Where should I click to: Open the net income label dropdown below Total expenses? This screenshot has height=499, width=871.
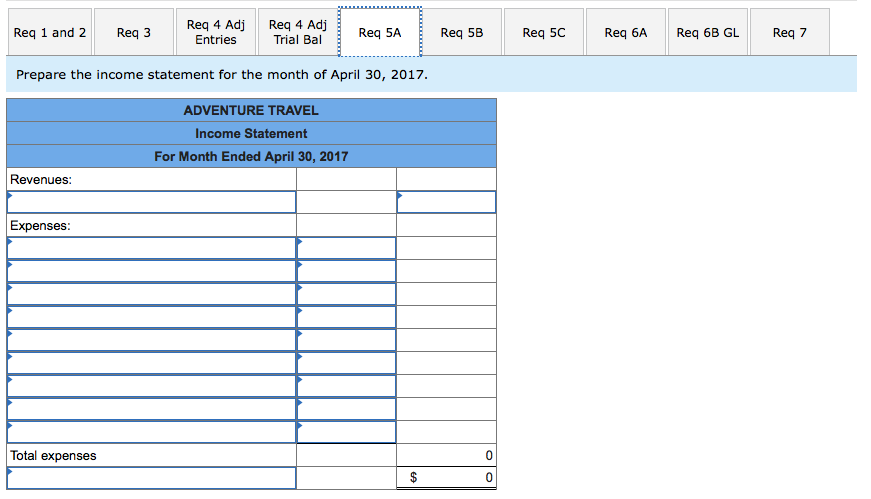click(x=152, y=478)
